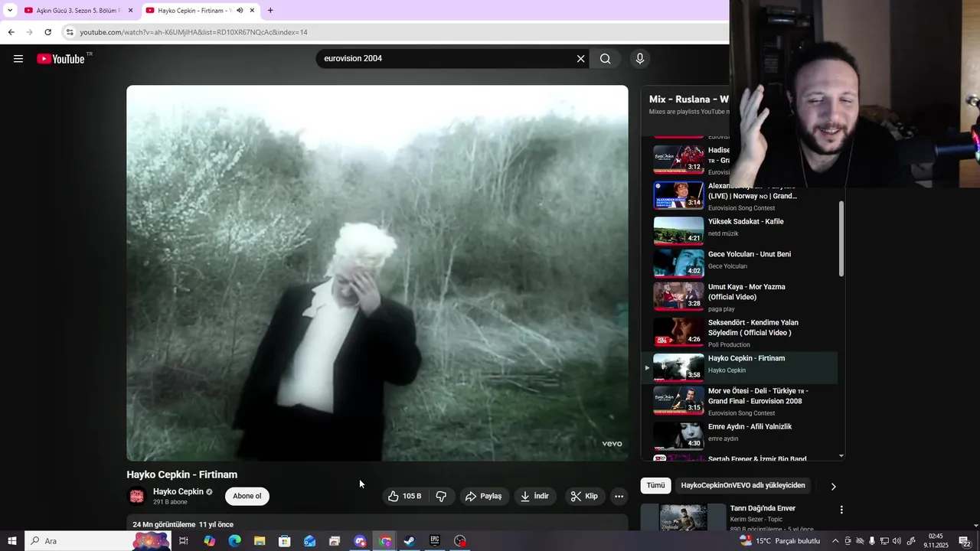The image size is (980, 551).
Task: View site information icon in address bar
Action: [70, 32]
